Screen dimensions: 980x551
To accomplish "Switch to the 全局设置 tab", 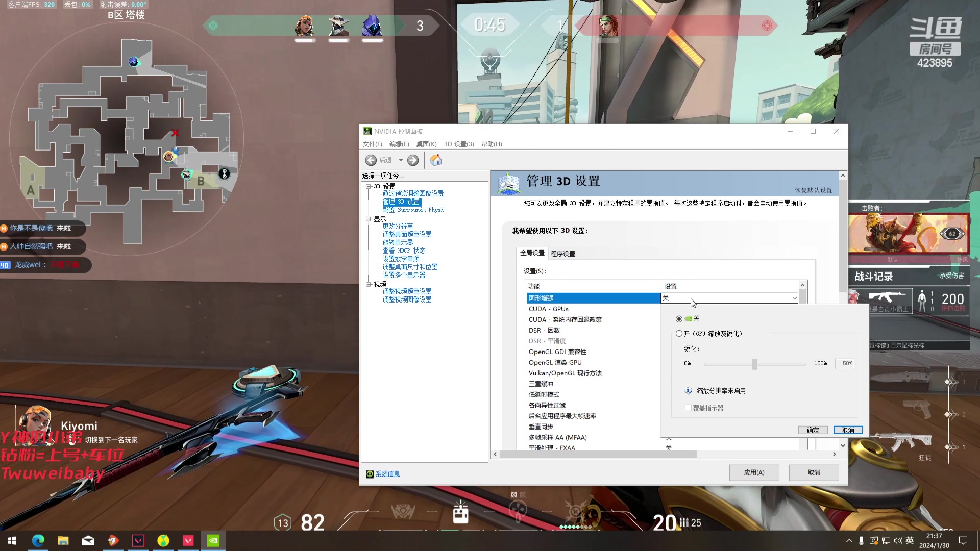I will point(532,253).
